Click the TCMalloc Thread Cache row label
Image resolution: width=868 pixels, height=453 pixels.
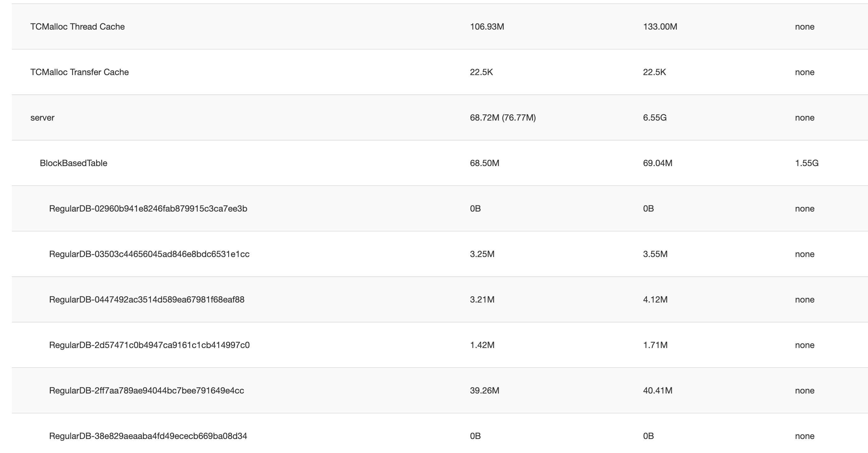coord(78,27)
